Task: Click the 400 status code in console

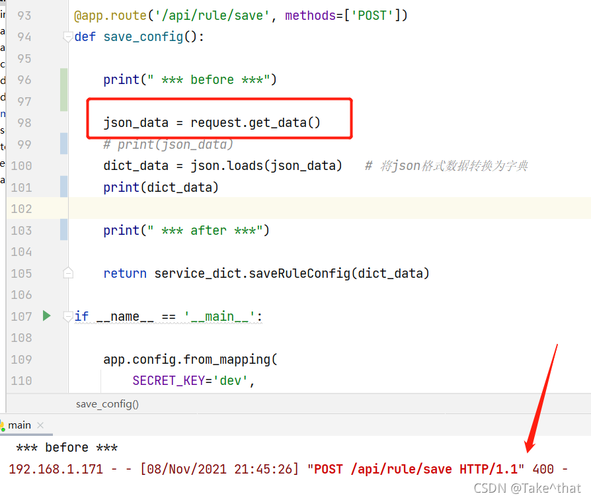Action: [x=543, y=469]
